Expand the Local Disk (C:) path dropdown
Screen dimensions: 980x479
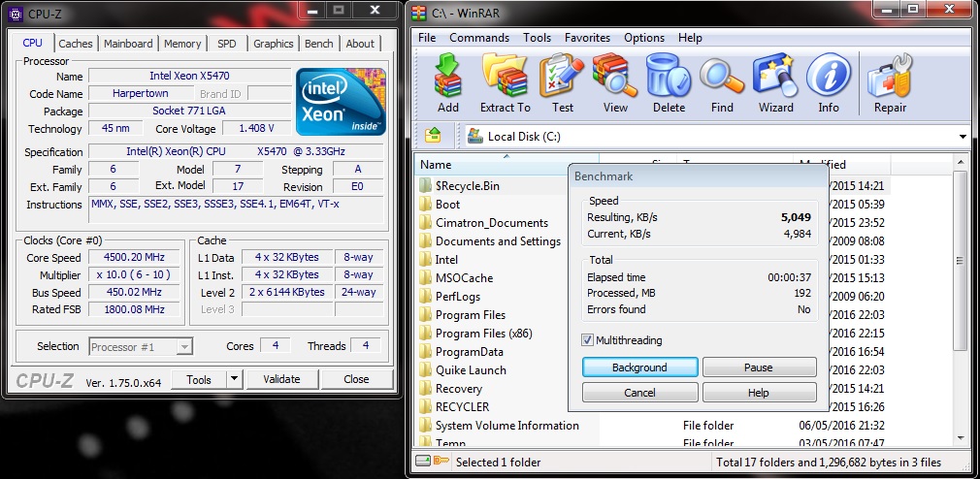click(962, 137)
